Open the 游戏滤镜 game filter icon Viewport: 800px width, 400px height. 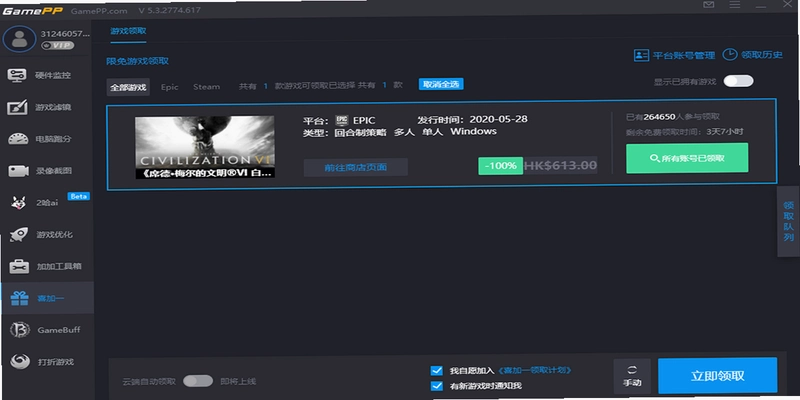pos(17,107)
